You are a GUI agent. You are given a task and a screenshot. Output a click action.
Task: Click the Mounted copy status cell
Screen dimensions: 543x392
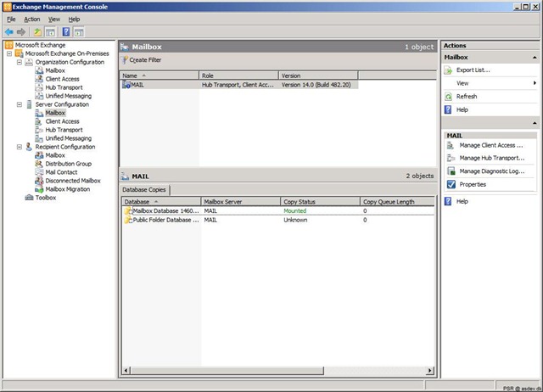tap(295, 211)
